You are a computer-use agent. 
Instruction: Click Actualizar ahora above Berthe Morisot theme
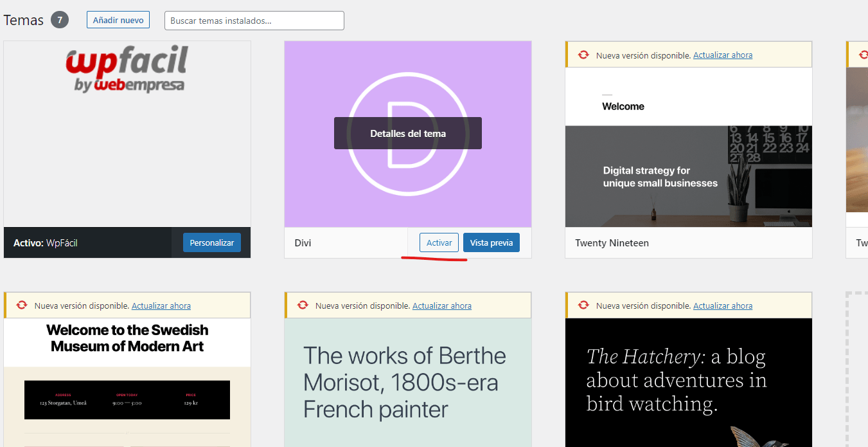pyautogui.click(x=442, y=306)
